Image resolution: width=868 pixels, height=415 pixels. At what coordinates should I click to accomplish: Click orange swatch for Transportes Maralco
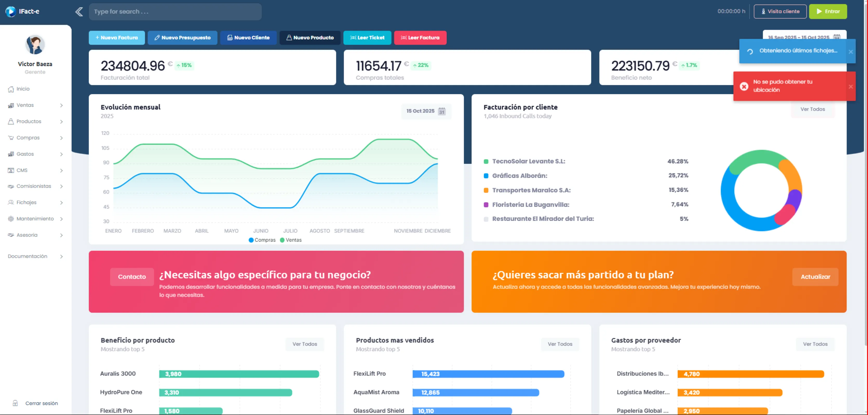486,190
